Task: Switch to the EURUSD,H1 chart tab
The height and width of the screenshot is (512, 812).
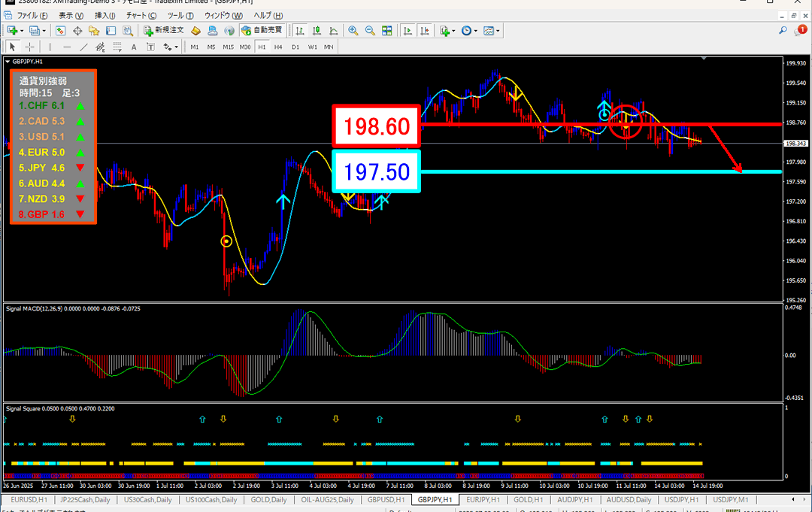Action: coord(29,499)
